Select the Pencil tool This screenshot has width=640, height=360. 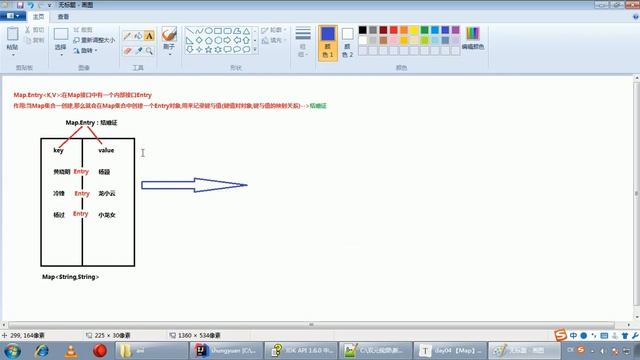[127, 36]
